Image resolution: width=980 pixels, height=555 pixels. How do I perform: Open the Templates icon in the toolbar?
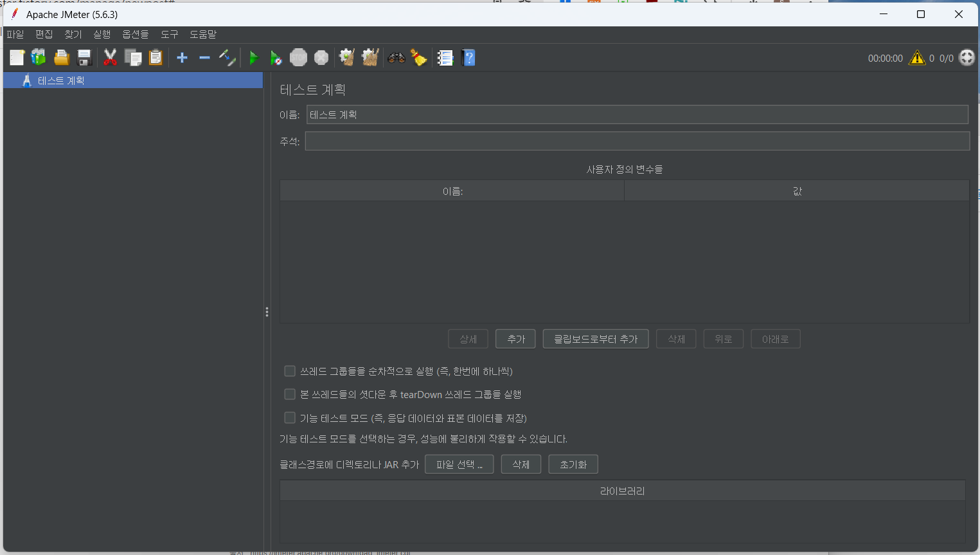tap(39, 58)
